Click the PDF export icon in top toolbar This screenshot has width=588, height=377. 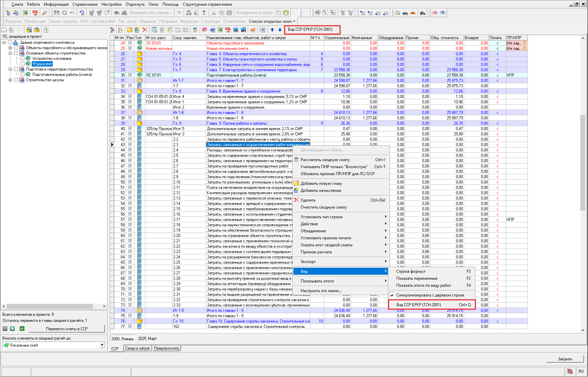point(35,13)
